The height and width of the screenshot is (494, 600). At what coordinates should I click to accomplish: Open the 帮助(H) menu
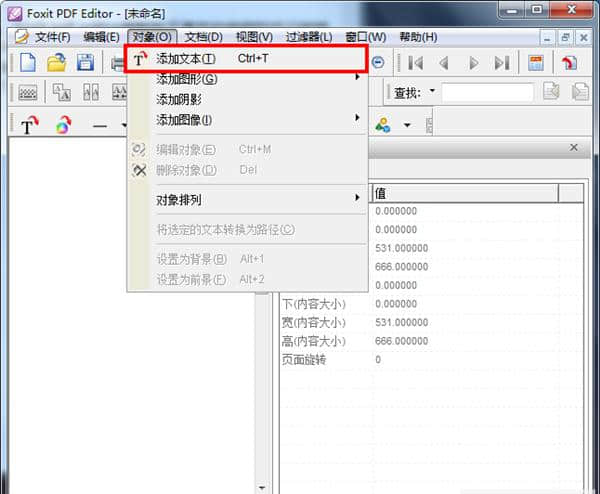[418, 37]
